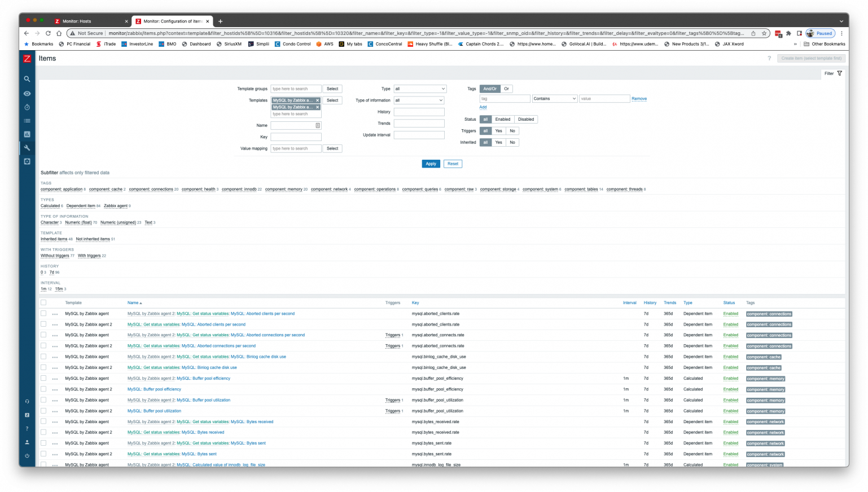Click Select next to Value mapping

[x=332, y=148]
